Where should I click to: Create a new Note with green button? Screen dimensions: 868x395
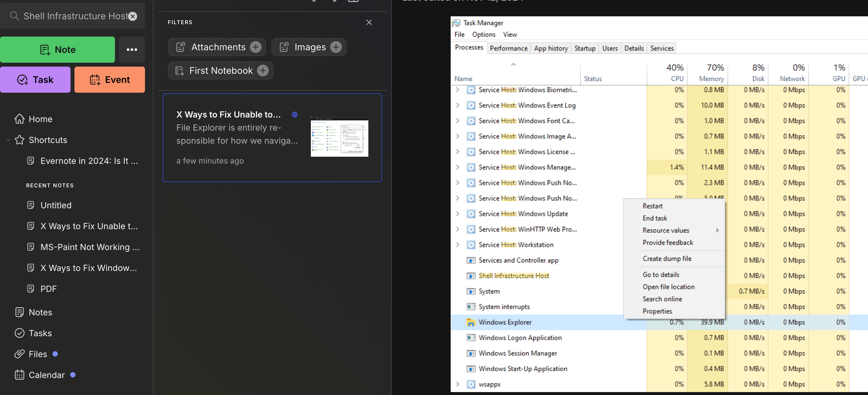point(57,50)
